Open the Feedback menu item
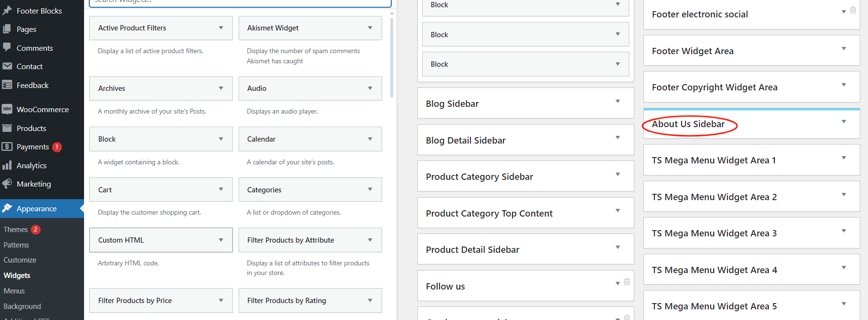 point(32,86)
